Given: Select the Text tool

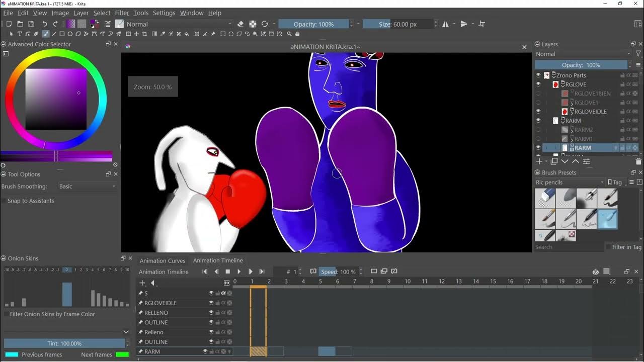Looking at the screenshot, I should [20, 34].
